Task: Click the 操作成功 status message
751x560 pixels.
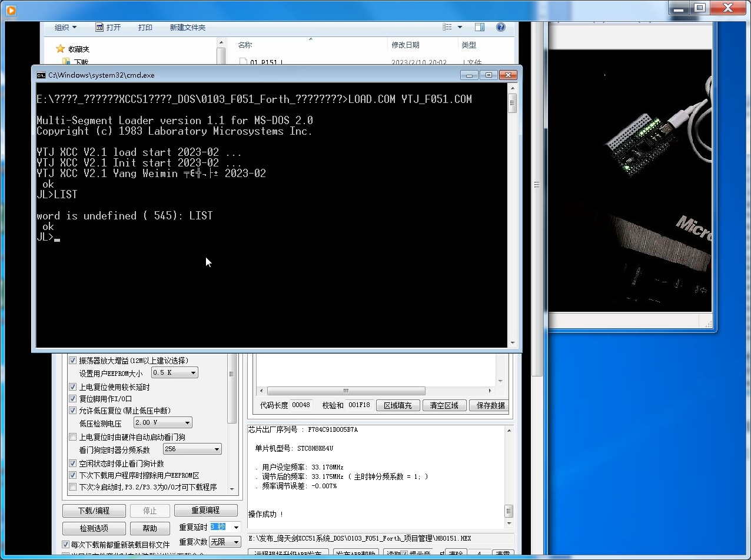Action: point(265,514)
